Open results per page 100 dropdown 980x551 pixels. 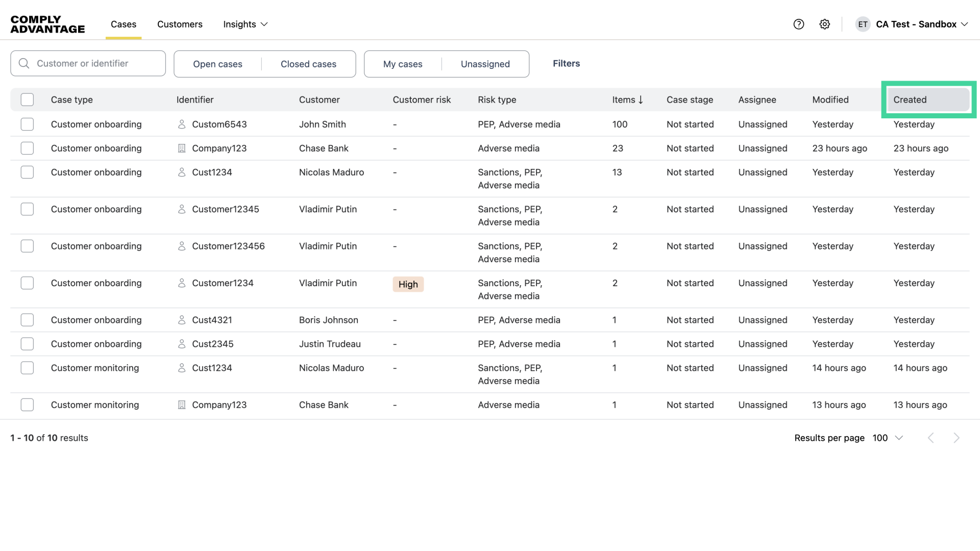click(x=888, y=438)
